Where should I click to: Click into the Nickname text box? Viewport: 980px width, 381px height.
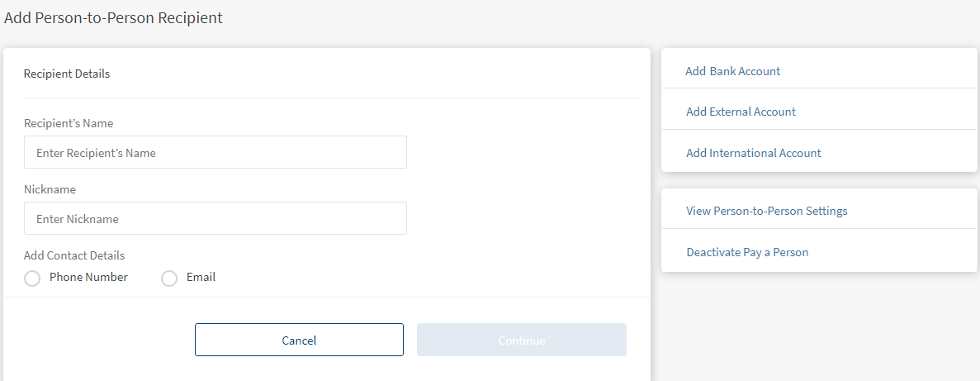[215, 218]
